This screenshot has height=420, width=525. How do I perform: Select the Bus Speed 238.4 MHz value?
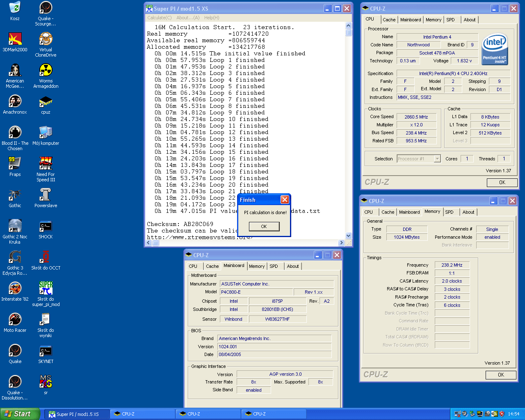coord(416,133)
